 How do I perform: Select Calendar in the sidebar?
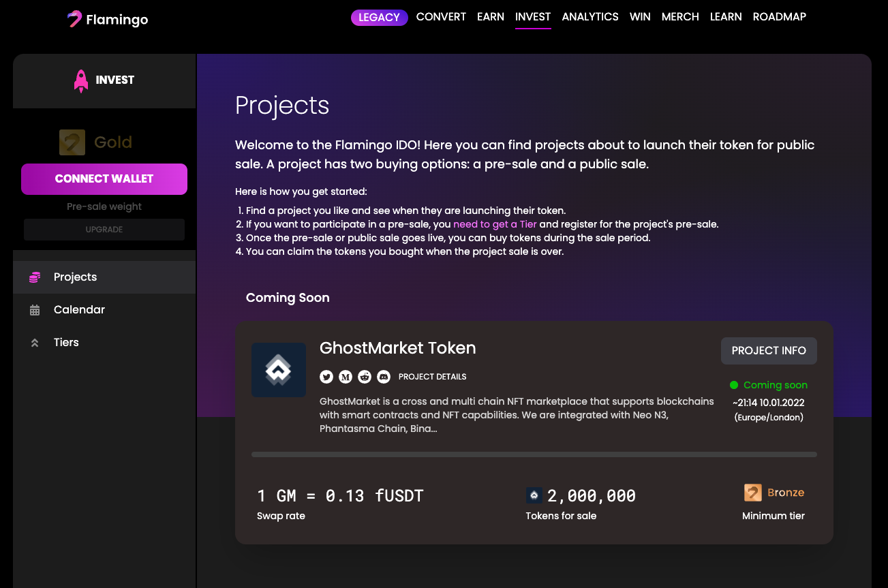click(x=104, y=310)
